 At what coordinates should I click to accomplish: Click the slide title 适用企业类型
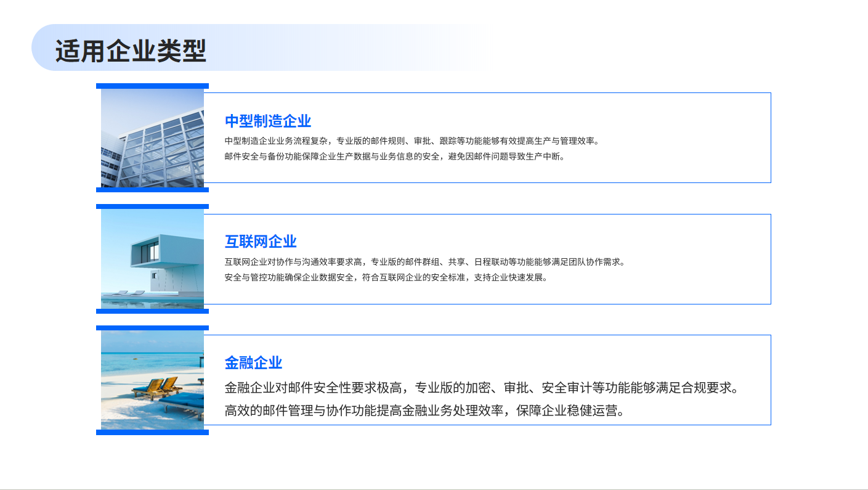(x=131, y=51)
